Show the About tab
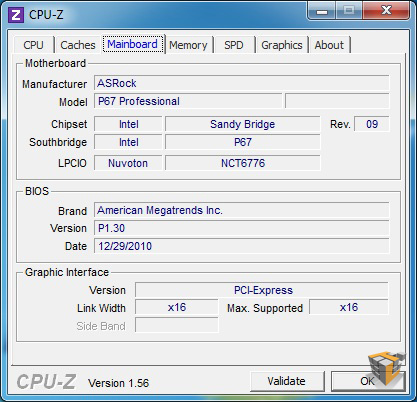417x402 pixels. (x=329, y=45)
